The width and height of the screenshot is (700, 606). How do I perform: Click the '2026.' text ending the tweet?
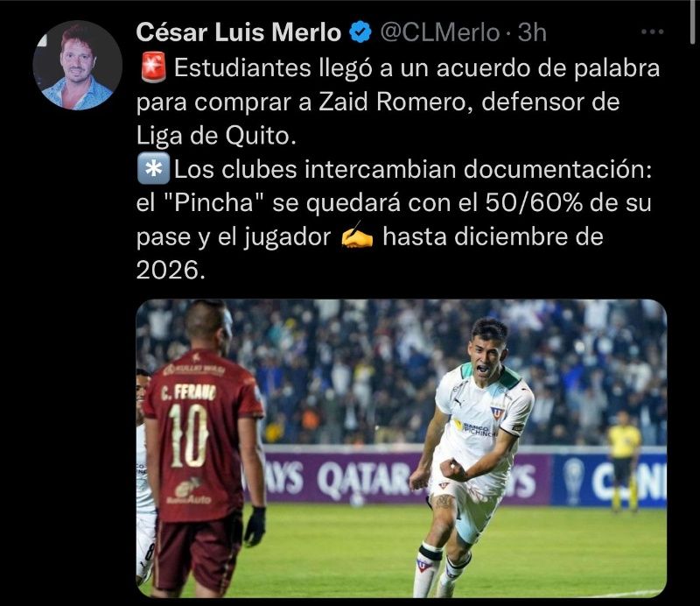click(171, 270)
